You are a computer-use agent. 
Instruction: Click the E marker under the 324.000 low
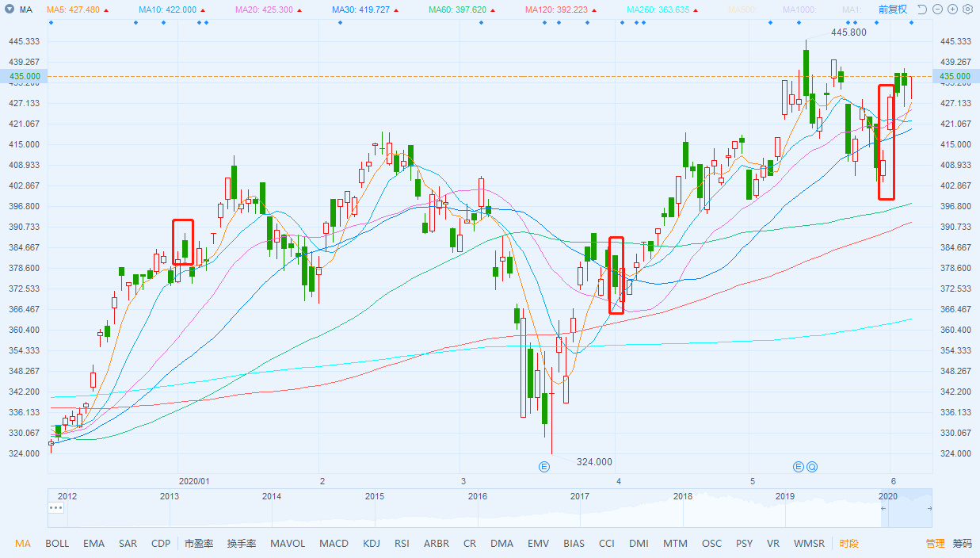(x=544, y=465)
